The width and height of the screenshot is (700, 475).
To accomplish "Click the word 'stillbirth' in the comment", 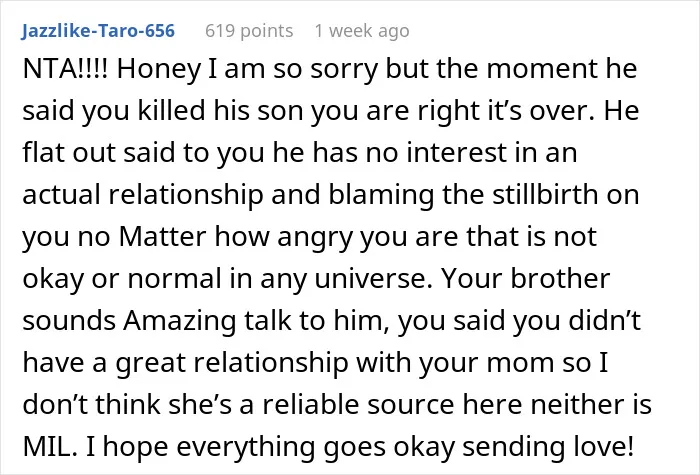I will click(x=546, y=194).
